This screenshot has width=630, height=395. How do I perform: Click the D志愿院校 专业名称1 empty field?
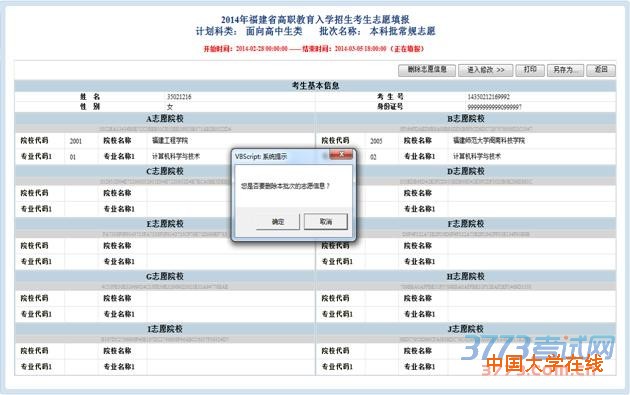[x=532, y=209]
